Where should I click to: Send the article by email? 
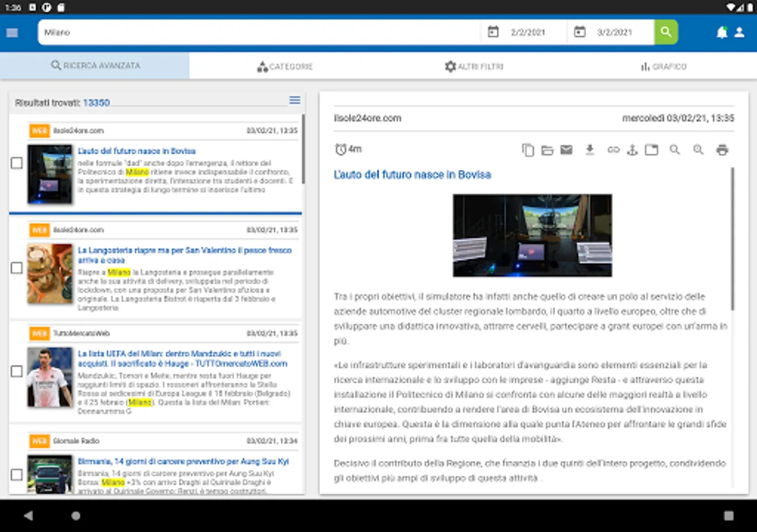point(567,150)
